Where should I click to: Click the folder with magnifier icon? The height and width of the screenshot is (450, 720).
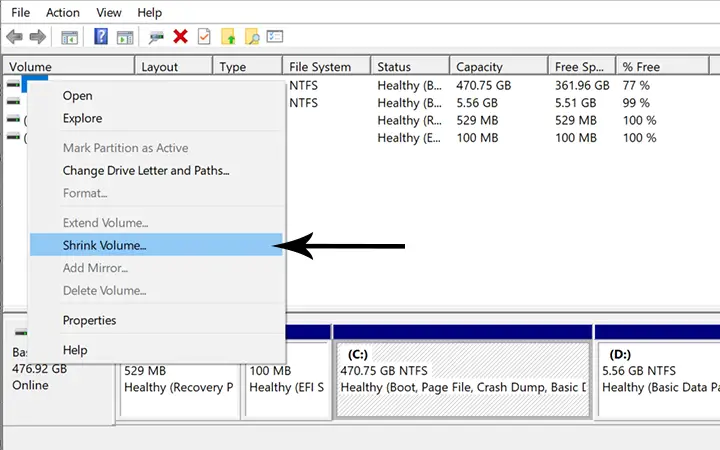click(252, 37)
